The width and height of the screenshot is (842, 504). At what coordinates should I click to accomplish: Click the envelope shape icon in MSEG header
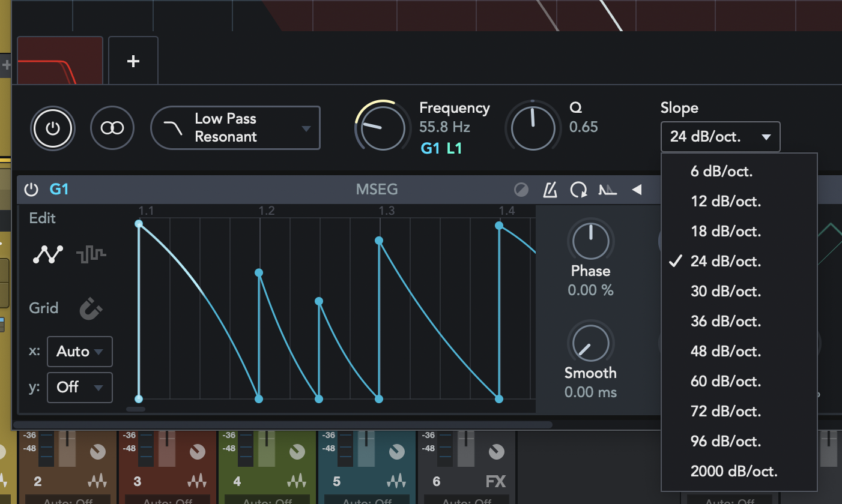[x=608, y=190]
